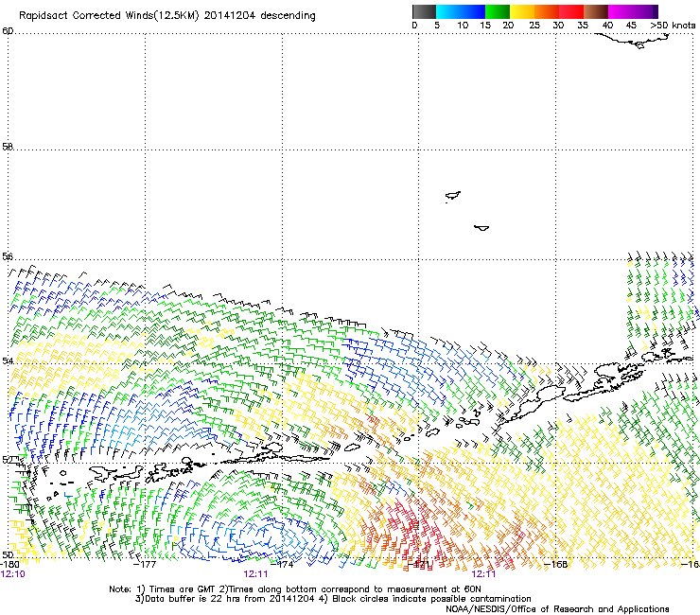Click the latitude label '60'
Viewport: 700px width, 615px height.
point(8,30)
